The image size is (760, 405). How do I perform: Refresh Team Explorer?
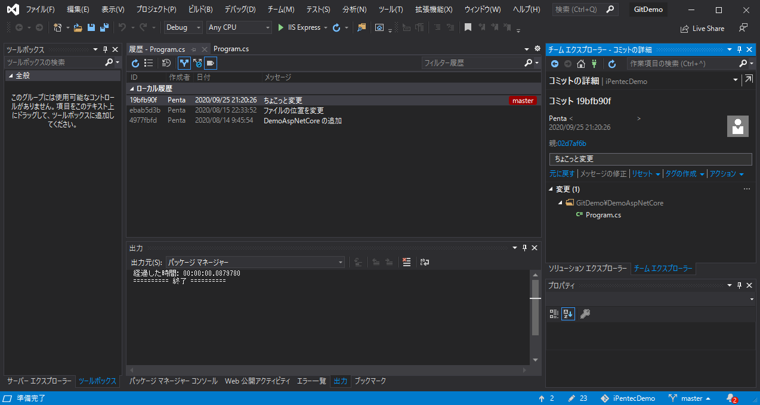(x=612, y=64)
